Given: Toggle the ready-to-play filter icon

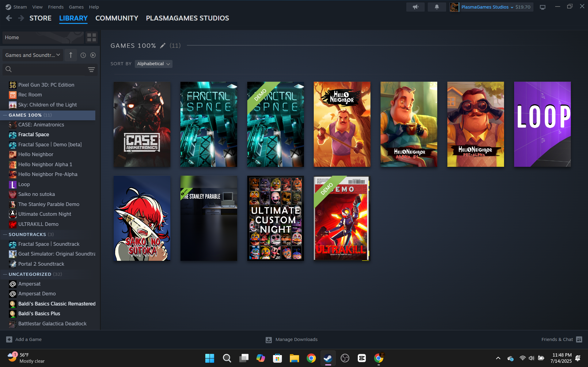Looking at the screenshot, I should [93, 55].
